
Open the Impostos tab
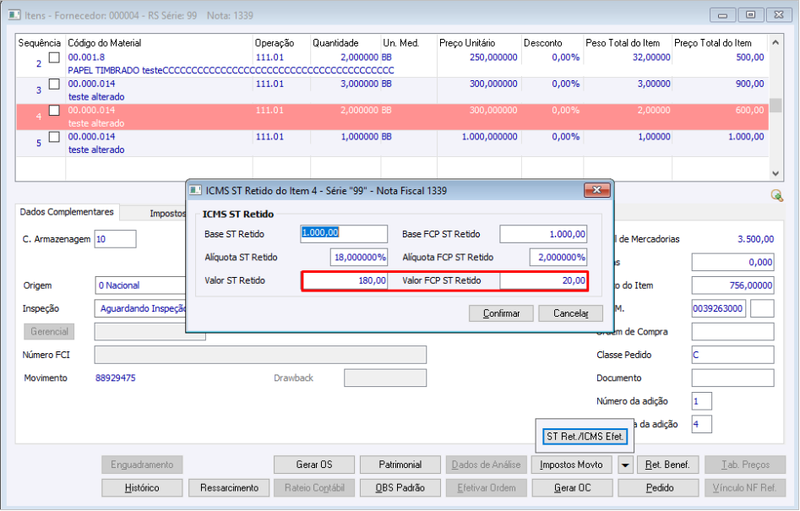[x=167, y=213]
